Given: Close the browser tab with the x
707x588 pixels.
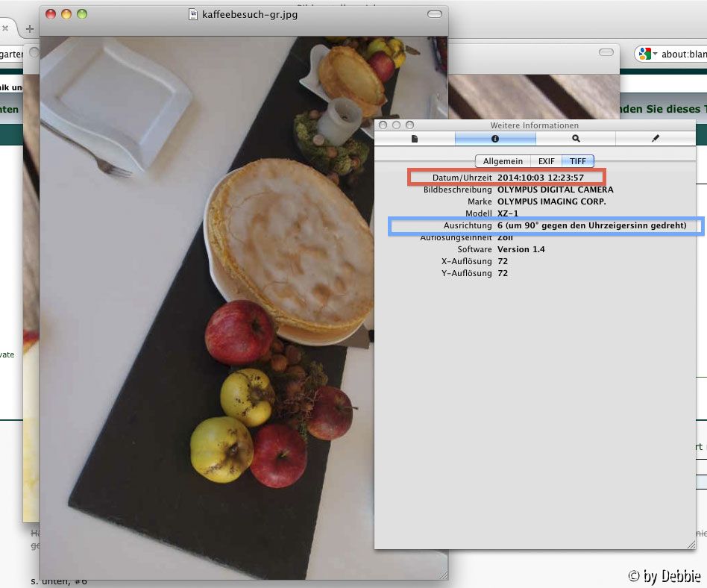Looking at the screenshot, I should 4,28.
